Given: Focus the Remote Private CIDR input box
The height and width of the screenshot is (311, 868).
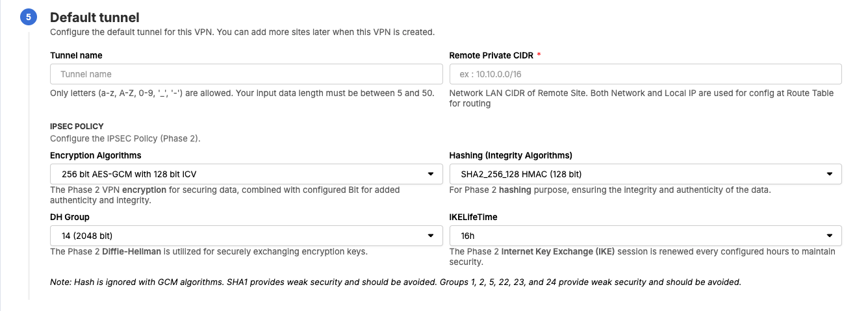Looking at the screenshot, I should [645, 74].
